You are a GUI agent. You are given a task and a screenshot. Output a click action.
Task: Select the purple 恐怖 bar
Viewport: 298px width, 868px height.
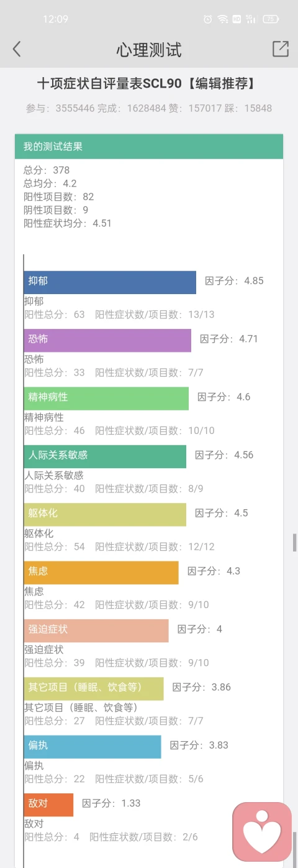(107, 340)
